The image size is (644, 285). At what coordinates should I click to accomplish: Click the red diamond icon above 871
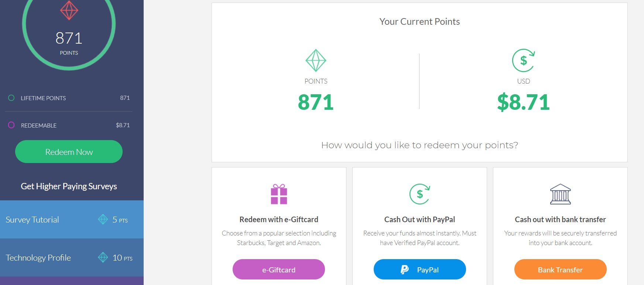pyautogui.click(x=69, y=10)
